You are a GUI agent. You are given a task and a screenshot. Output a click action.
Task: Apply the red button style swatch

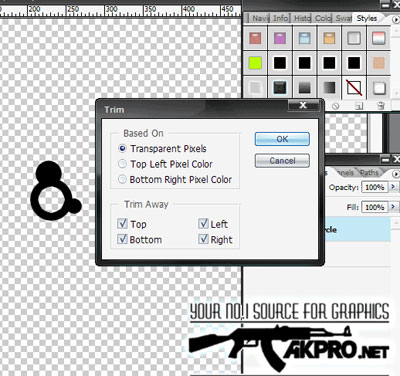click(x=255, y=38)
